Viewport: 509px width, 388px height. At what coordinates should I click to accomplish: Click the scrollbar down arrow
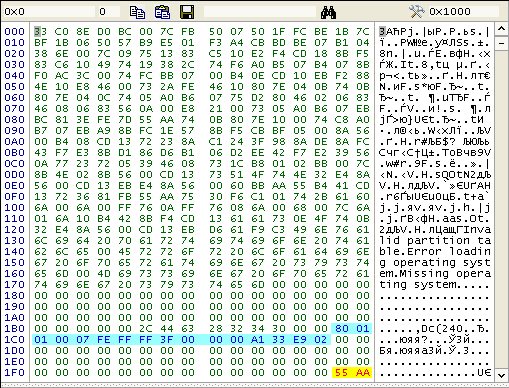click(501, 375)
